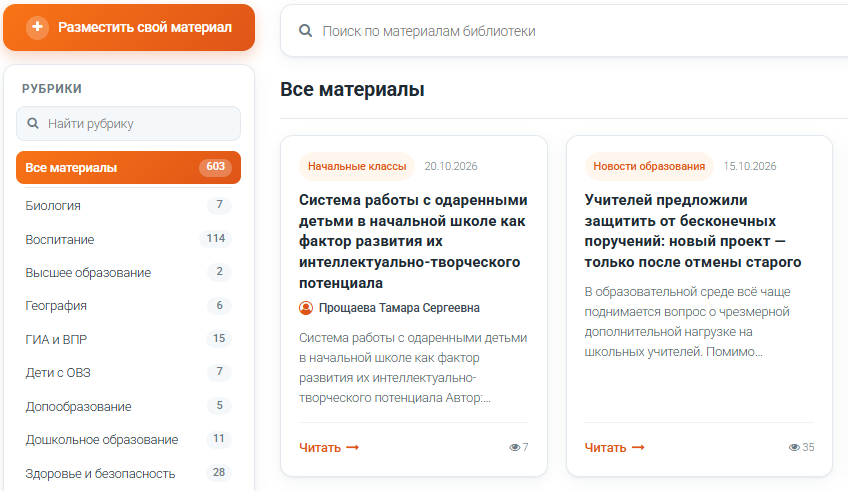Open the Дети с ОВЗ rubric
The width and height of the screenshot is (848, 491).
click(128, 373)
